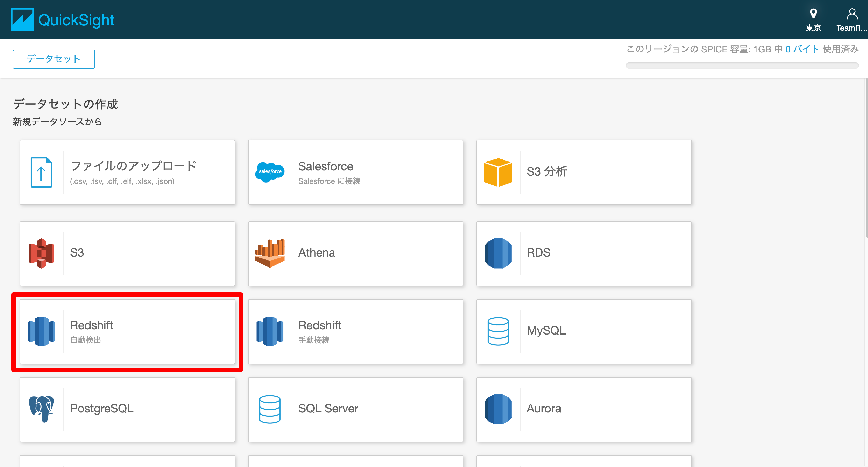This screenshot has height=467, width=868.
Task: Click the file upload arrow icon
Action: click(x=42, y=172)
